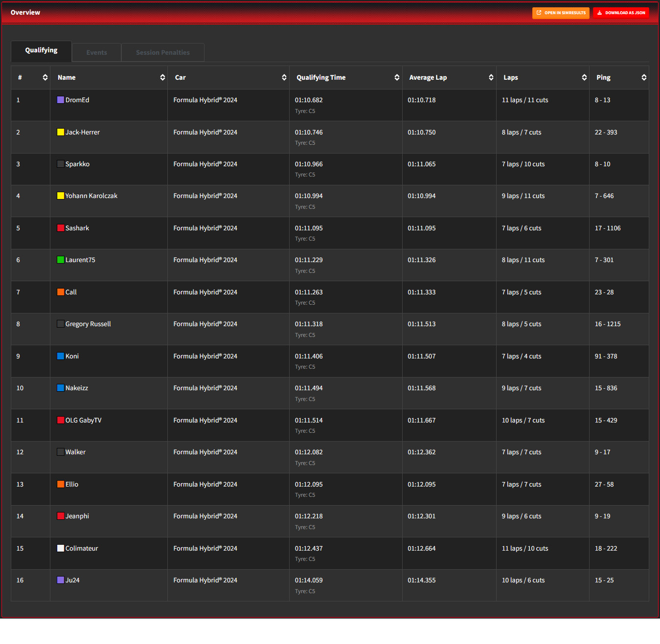Screen dimensions: 660x644
Task: Click average lap 01:12.664
Action: [x=422, y=548]
